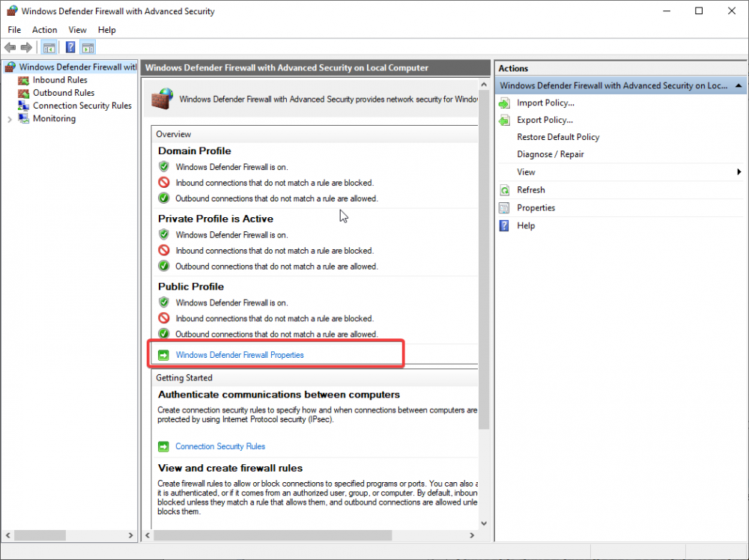Click Import Policy... action

tap(545, 103)
